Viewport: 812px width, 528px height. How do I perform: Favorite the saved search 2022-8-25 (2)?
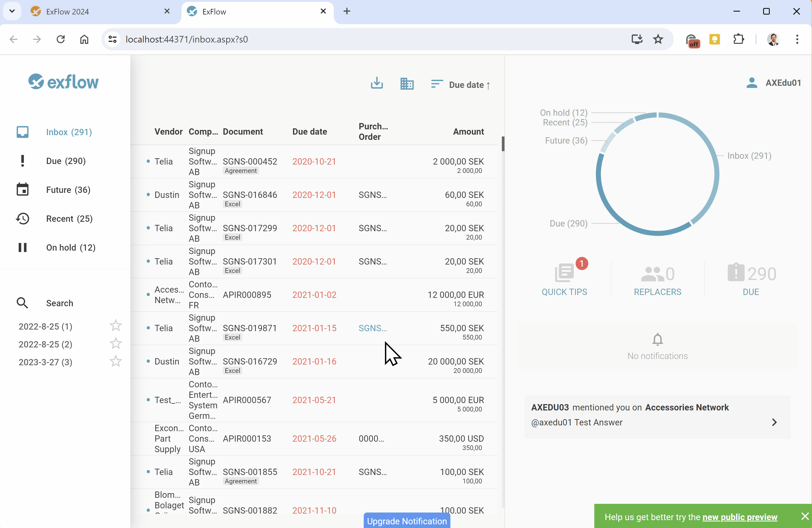pyautogui.click(x=116, y=343)
